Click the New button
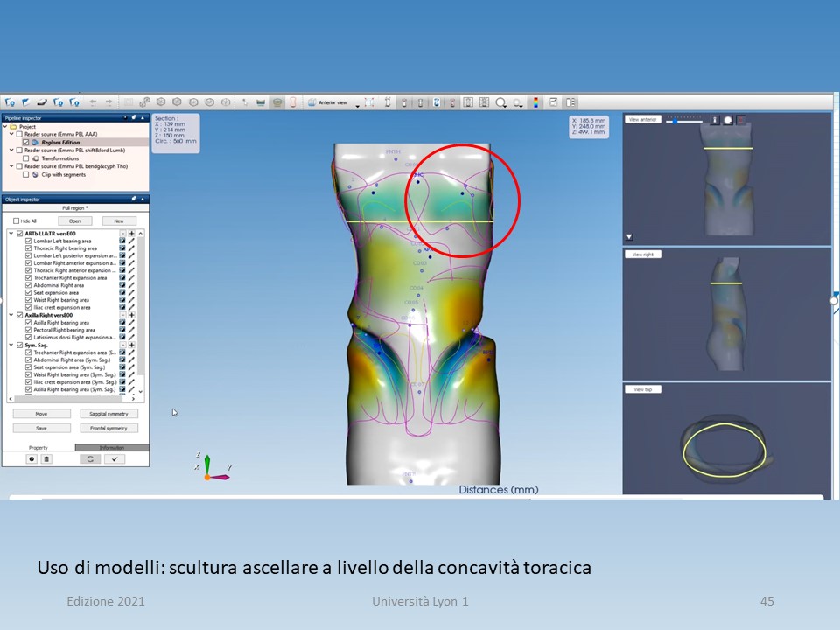Screen dimensions: 840x630 (119, 220)
